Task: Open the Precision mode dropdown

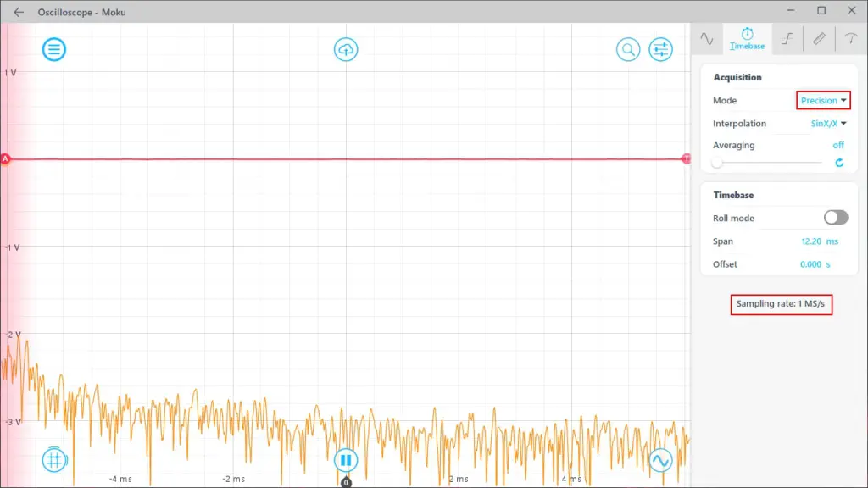Action: point(823,100)
